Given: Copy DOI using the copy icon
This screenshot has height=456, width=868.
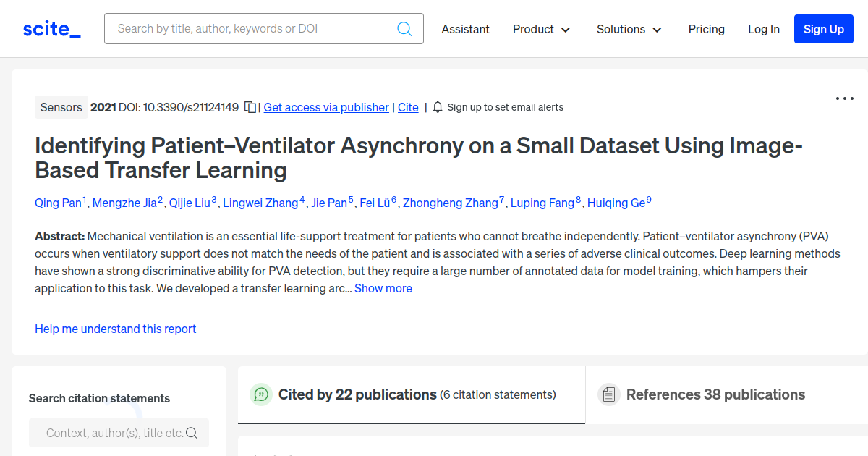Looking at the screenshot, I should coord(250,107).
